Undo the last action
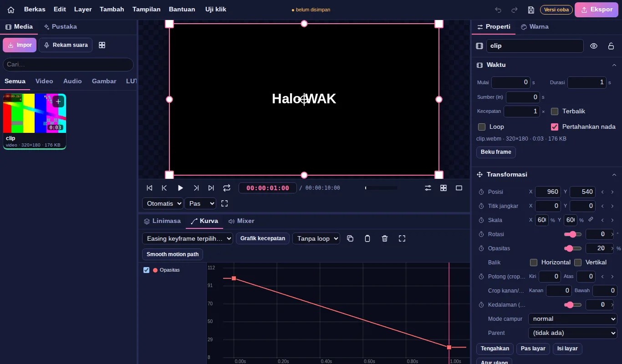This screenshot has width=622, height=364. 498,10
